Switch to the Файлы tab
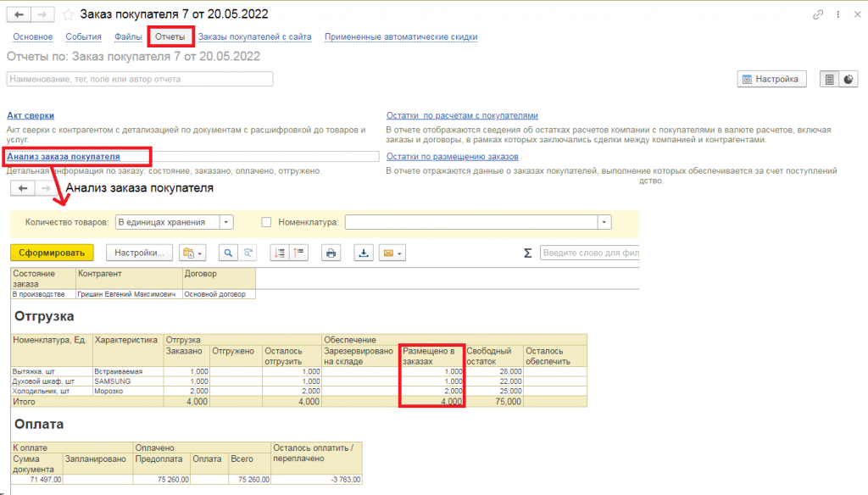This screenshot has height=495, width=868. [x=129, y=37]
